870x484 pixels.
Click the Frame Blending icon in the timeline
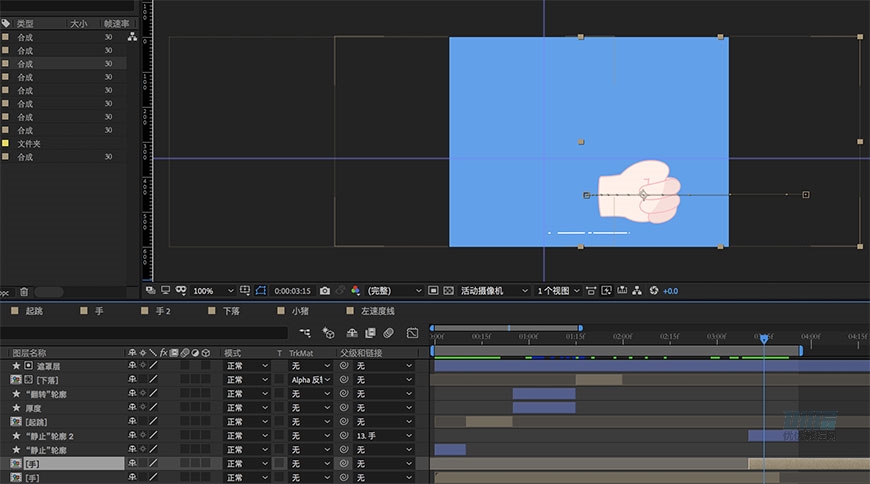pos(370,333)
